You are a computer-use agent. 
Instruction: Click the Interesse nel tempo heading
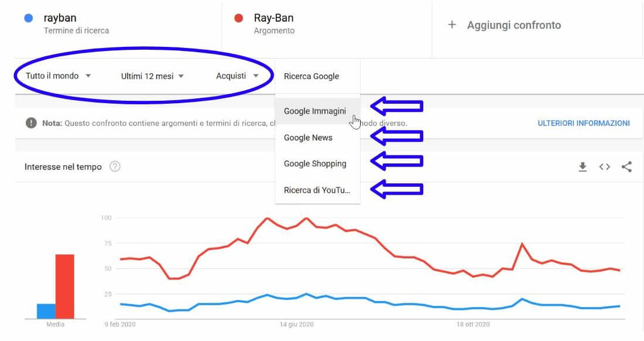coord(63,167)
